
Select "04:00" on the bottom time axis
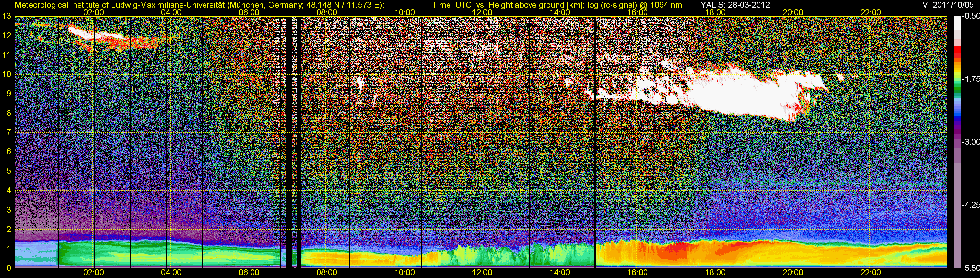tap(171, 273)
